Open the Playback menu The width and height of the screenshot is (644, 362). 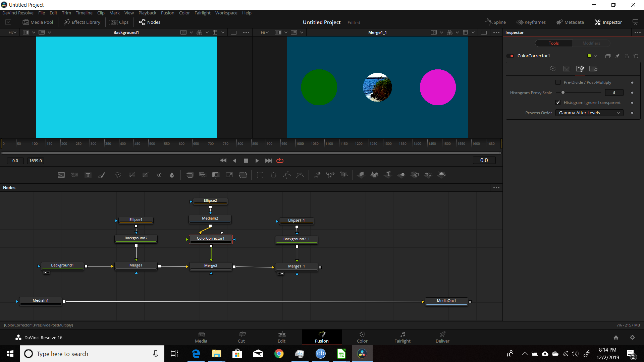coord(147,13)
